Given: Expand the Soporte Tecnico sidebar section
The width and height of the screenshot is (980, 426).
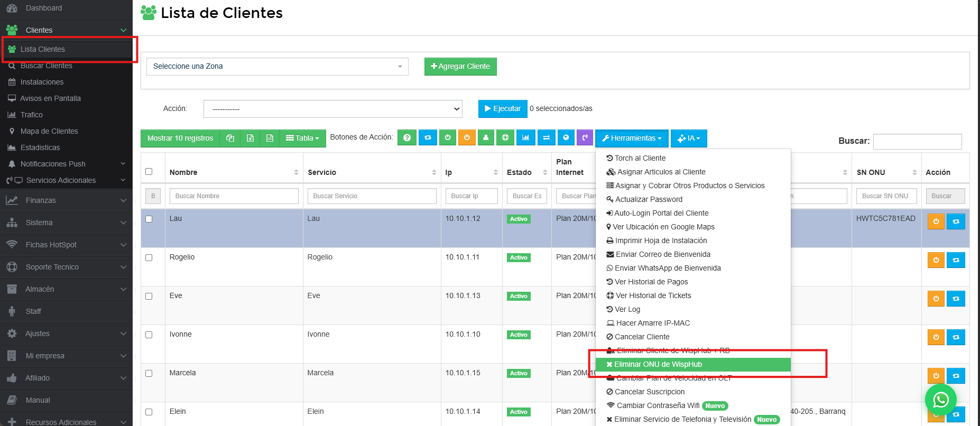Looking at the screenshot, I should coord(66,267).
